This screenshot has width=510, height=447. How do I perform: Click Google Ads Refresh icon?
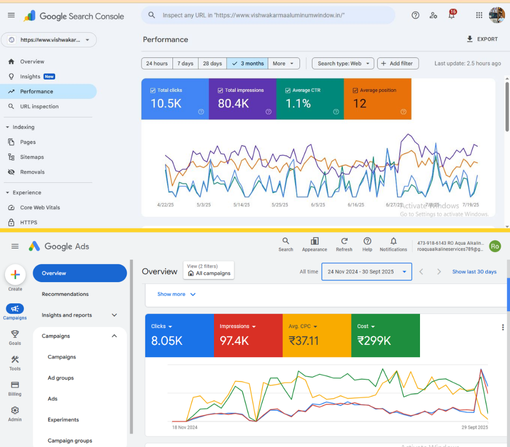[x=344, y=244]
